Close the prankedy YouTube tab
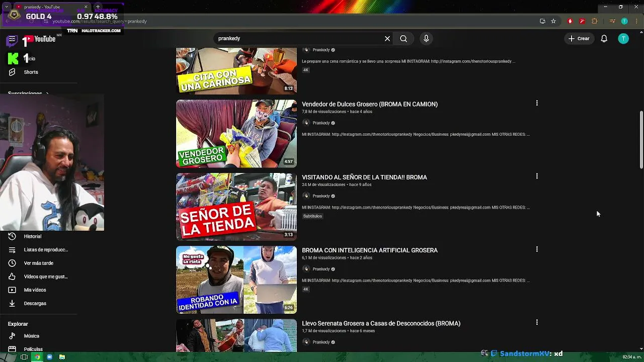Screen dimensions: 644x362 (x=86, y=7)
